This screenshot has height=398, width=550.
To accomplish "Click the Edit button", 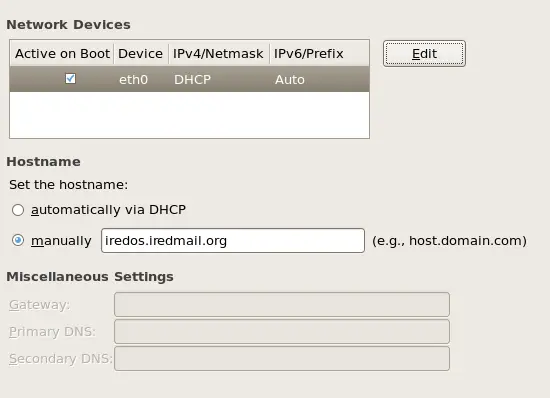I will [424, 54].
